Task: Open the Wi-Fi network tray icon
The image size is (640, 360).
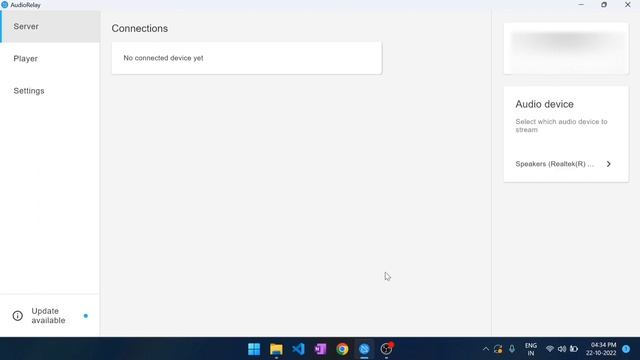Action: point(550,349)
